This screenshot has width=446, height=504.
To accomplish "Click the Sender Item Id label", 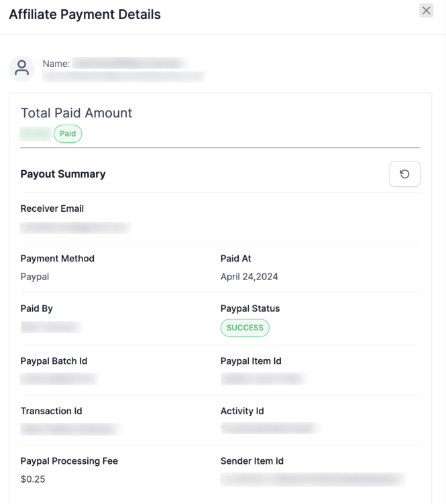I will [x=253, y=461].
